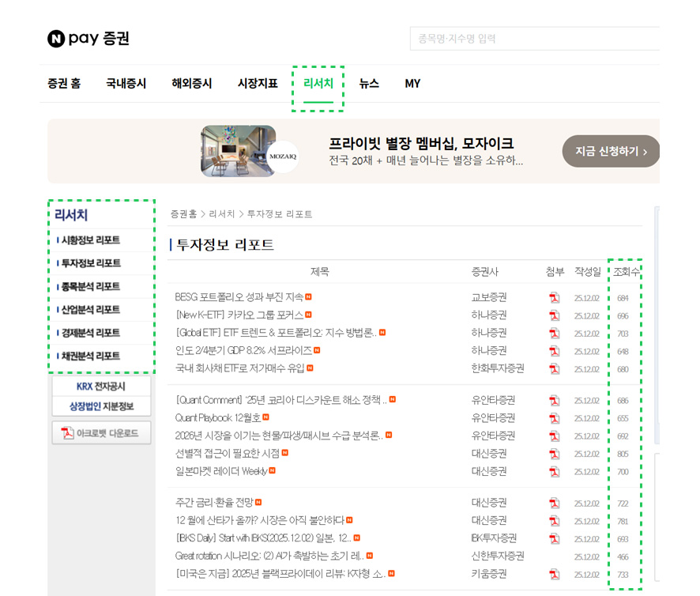This screenshot has width=700, height=596.
Task: Click the 지금 신청하기 banner button
Action: [611, 151]
